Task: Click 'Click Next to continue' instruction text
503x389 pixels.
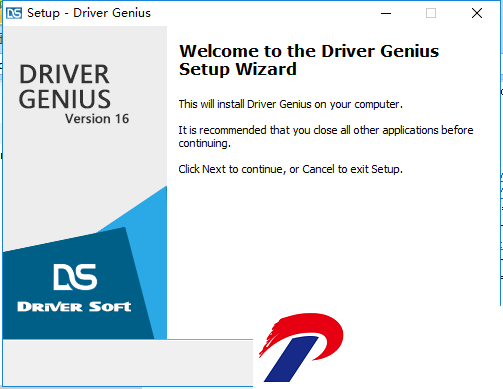Action: click(x=290, y=169)
